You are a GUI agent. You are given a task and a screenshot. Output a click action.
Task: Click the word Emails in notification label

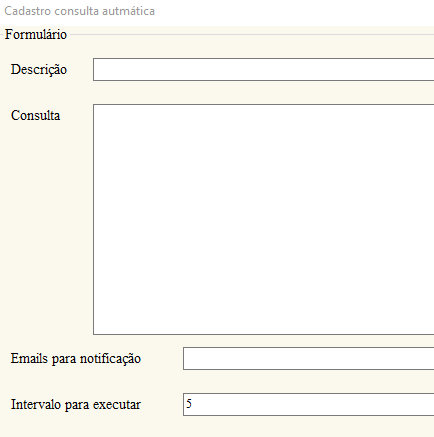tap(29, 358)
